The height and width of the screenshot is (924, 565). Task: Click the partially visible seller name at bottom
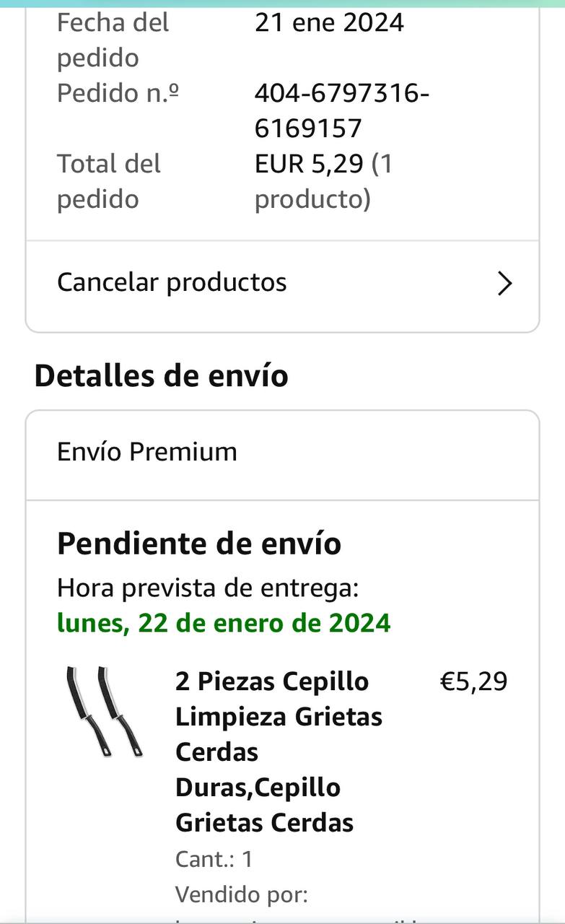coord(303,919)
